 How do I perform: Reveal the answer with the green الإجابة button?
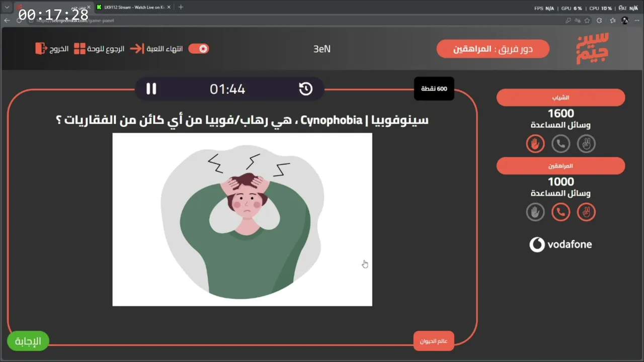[28, 341]
